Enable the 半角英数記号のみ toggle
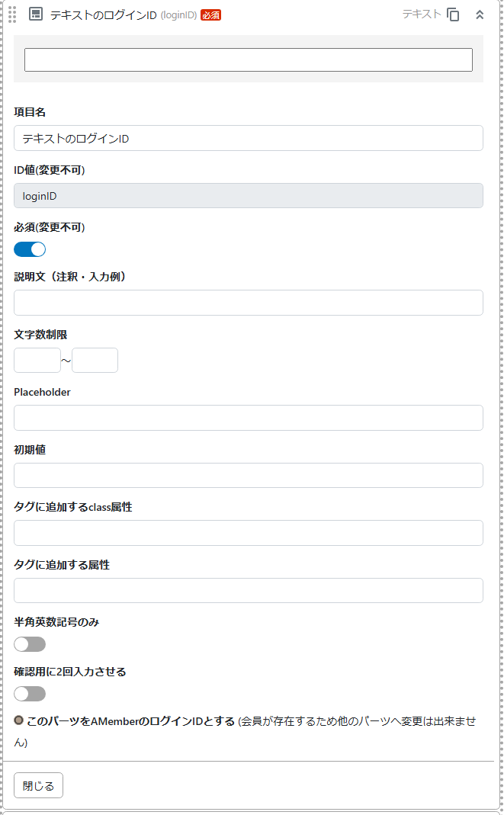 29,643
